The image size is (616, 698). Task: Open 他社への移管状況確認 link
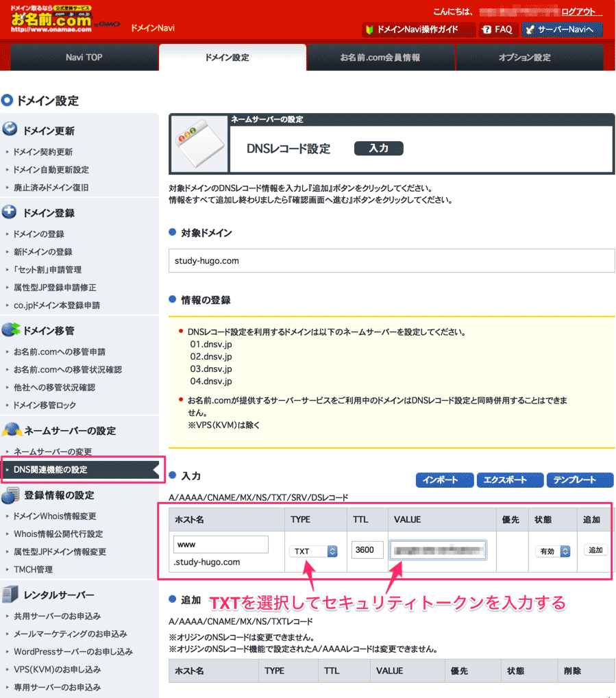pyautogui.click(x=54, y=387)
